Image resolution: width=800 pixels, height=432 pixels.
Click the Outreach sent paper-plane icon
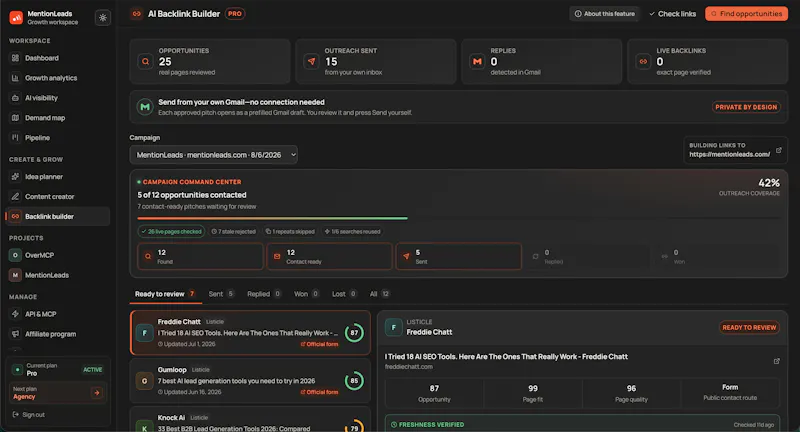tap(311, 62)
